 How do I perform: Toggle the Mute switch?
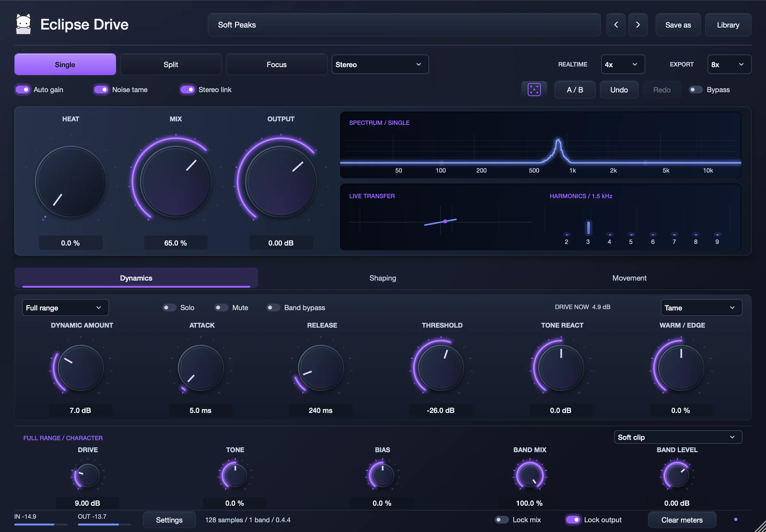point(221,307)
